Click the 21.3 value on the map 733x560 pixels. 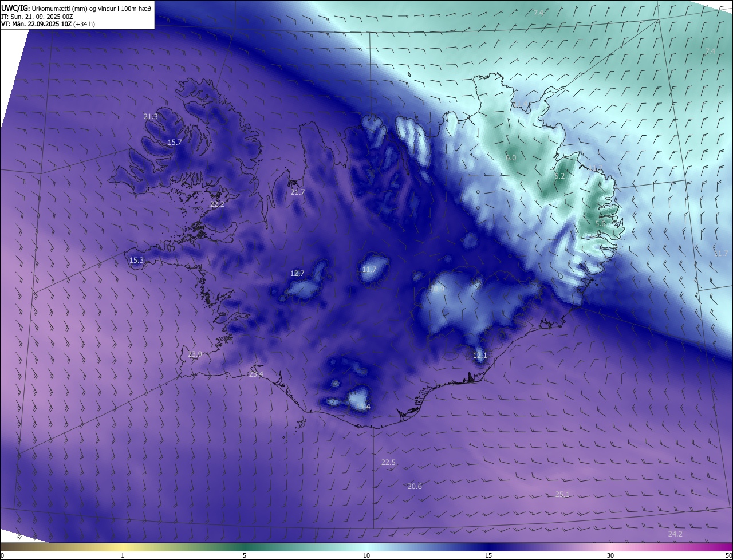pos(151,116)
